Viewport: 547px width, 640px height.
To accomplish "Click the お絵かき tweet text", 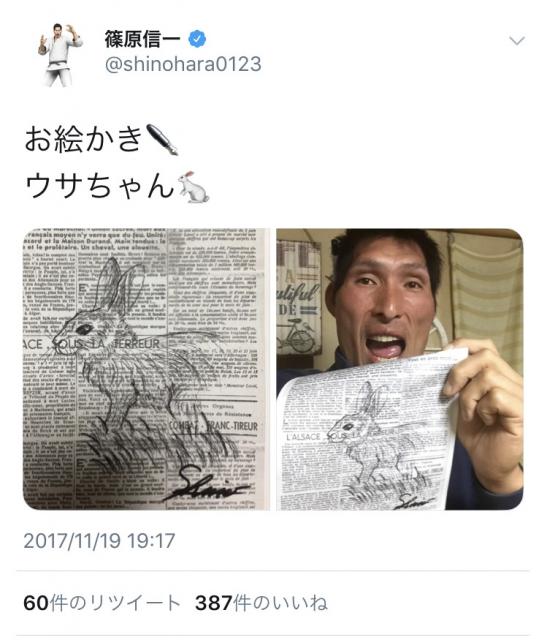I will pyautogui.click(x=83, y=139).
